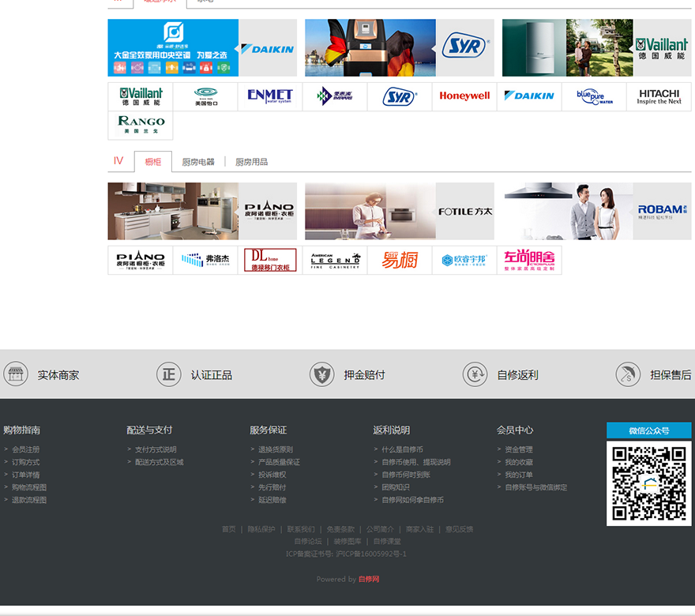Click the 微信公众号 button

point(649,430)
